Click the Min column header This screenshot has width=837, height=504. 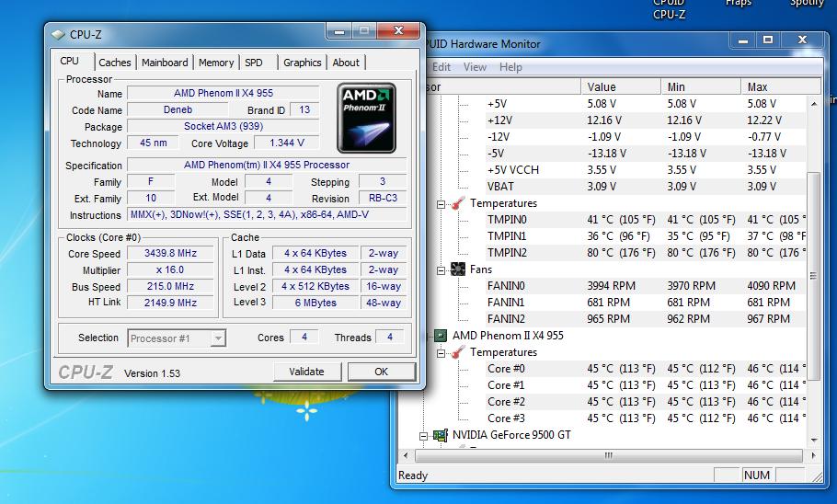click(x=701, y=87)
